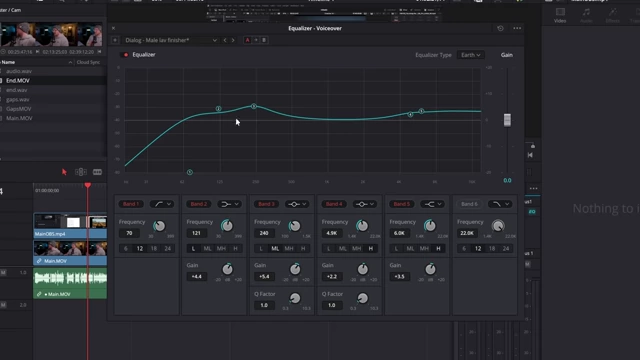Select the MH range for Band 3

[289, 249]
